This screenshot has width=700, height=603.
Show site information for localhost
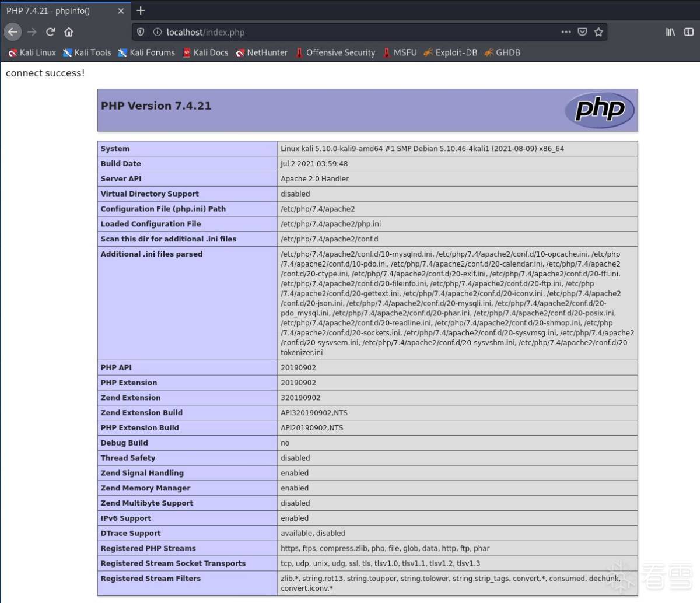tap(156, 32)
